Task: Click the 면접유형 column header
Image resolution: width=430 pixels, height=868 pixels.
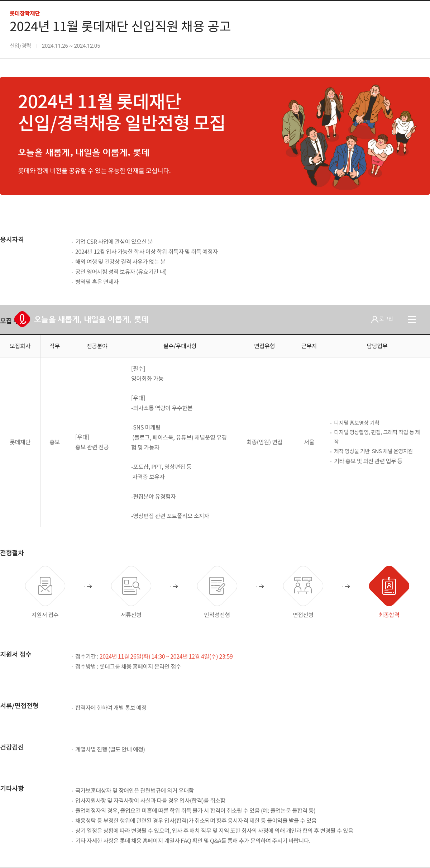Action: click(x=264, y=346)
